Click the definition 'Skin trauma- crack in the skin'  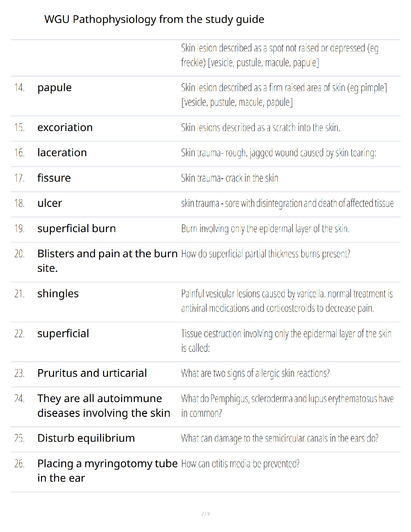click(230, 178)
